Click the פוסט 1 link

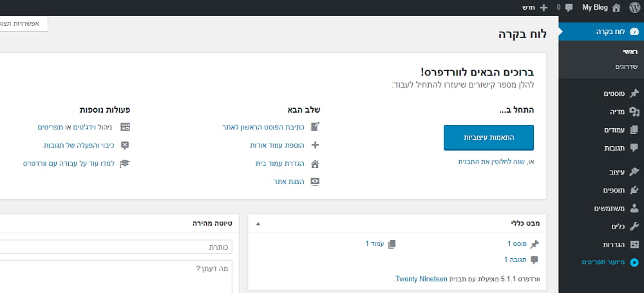(x=517, y=243)
